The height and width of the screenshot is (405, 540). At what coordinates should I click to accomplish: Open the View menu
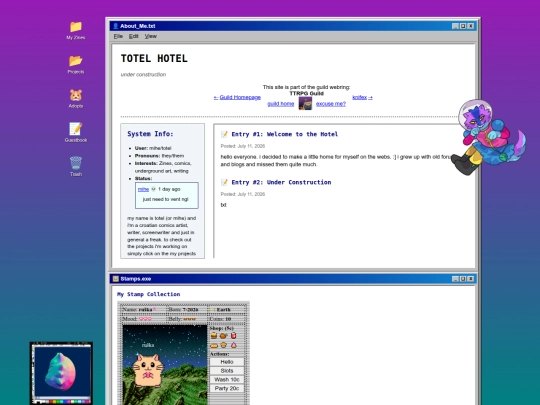coord(150,36)
